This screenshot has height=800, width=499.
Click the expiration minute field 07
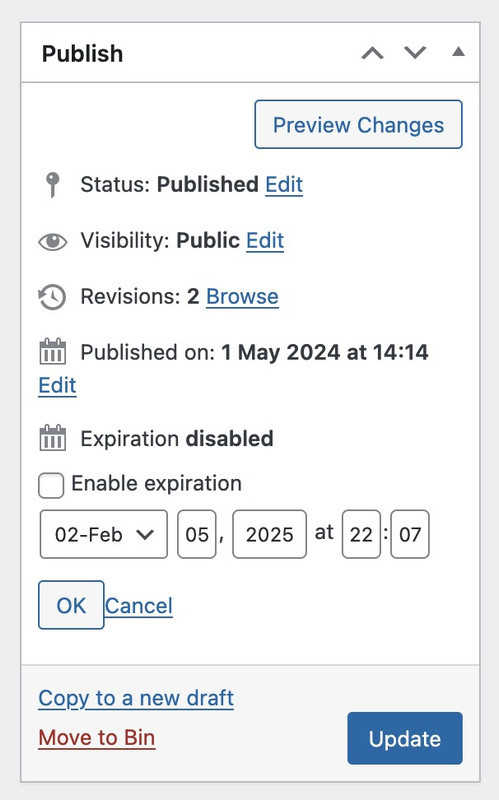coord(410,534)
